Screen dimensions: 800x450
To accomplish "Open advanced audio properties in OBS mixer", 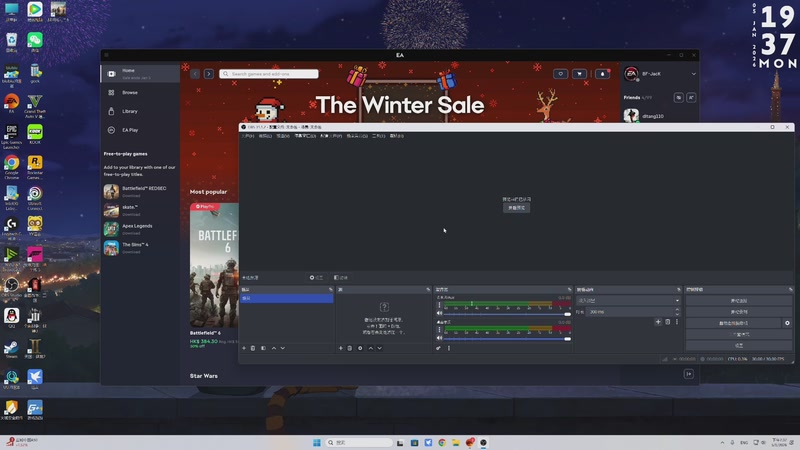I will pyautogui.click(x=438, y=348).
